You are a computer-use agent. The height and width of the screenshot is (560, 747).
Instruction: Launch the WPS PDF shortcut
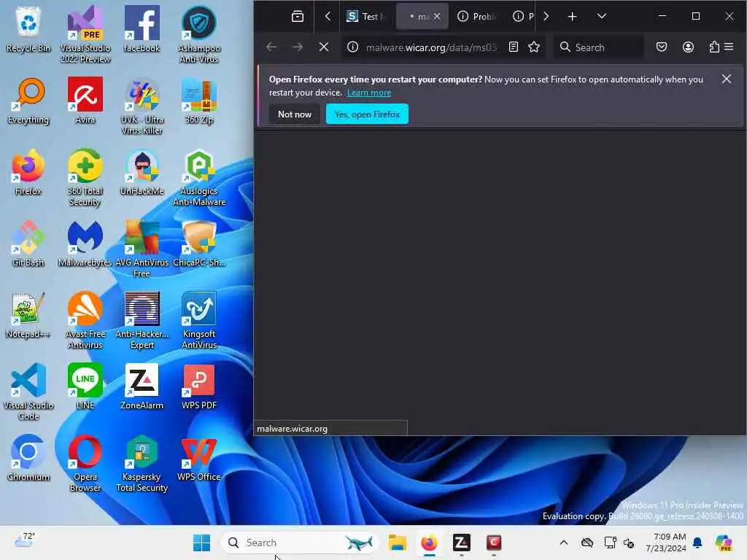(198, 387)
